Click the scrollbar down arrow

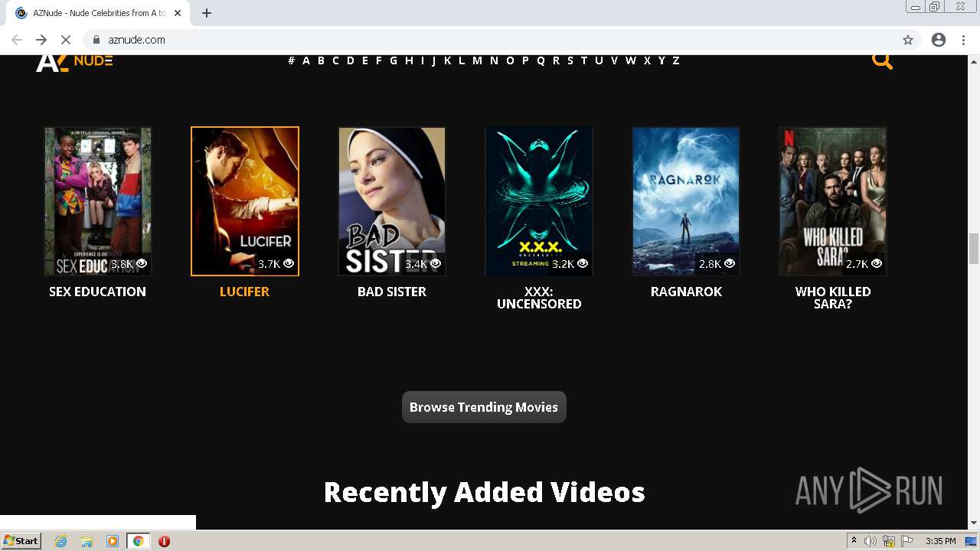974,523
